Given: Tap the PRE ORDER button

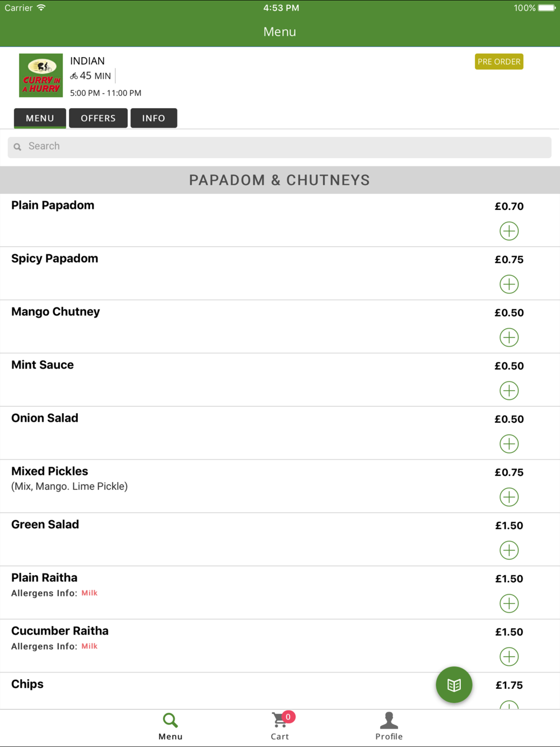Looking at the screenshot, I should click(499, 62).
